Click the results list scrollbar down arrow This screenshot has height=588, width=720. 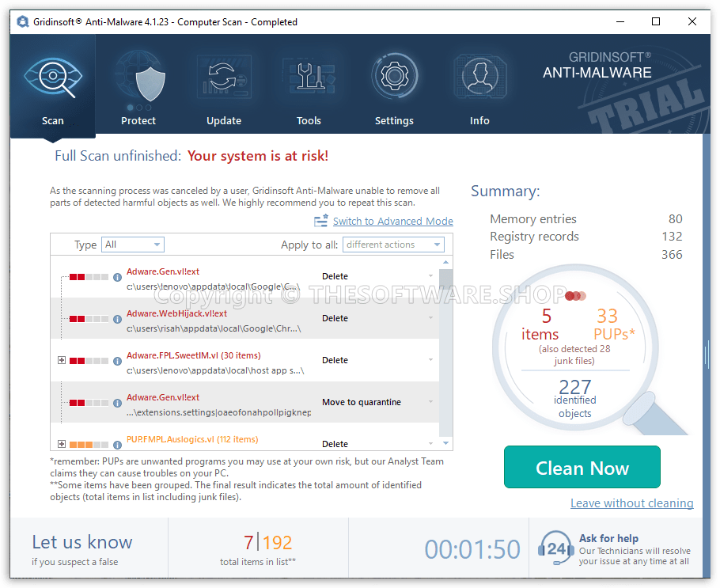tap(445, 444)
